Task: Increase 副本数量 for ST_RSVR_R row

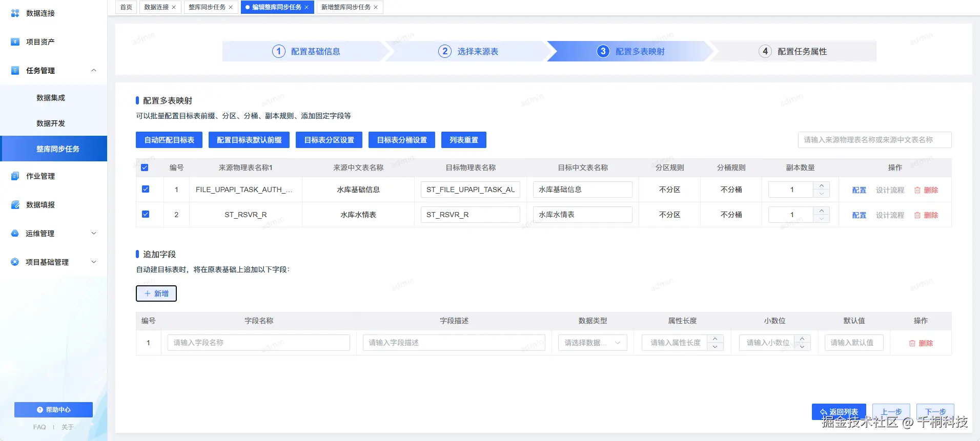Action: coord(822,211)
